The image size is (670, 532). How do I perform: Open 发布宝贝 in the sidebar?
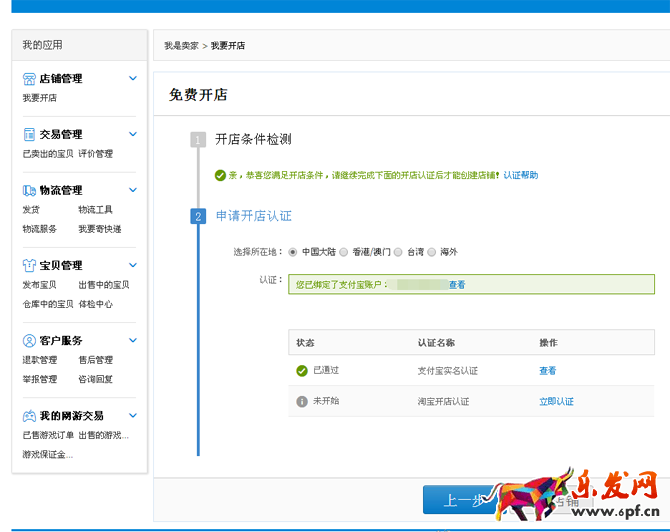[40, 285]
